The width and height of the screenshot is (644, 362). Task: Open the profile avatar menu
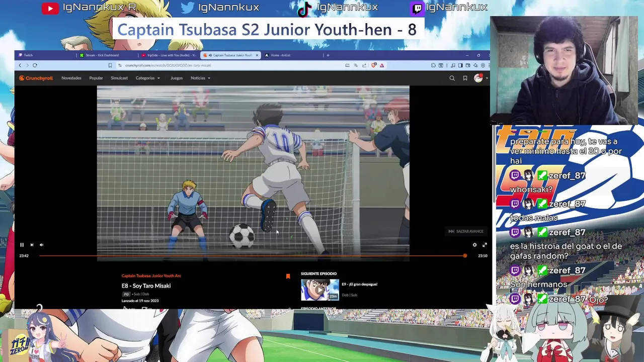(478, 78)
